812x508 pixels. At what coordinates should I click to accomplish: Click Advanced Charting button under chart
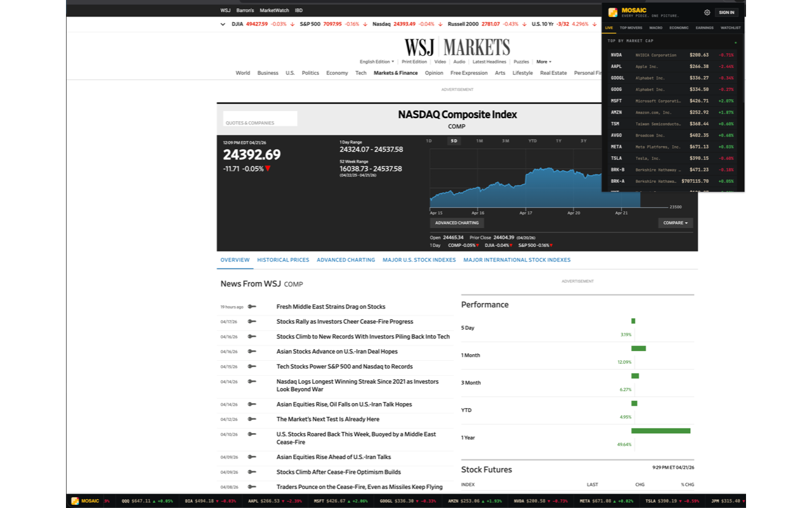[x=457, y=223]
